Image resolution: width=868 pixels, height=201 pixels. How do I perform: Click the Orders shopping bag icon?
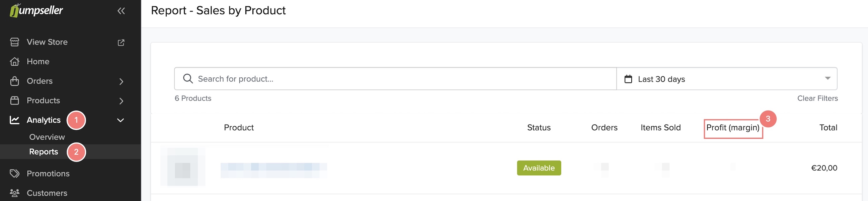[x=14, y=81]
